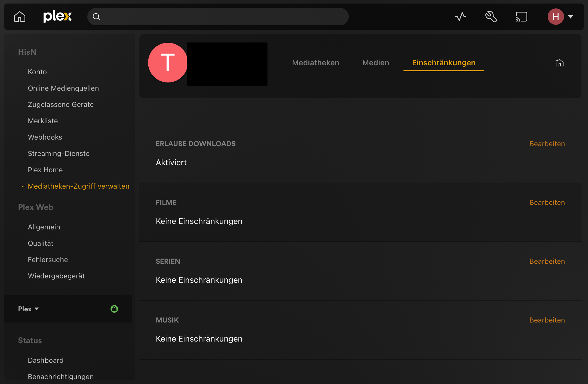The image size is (588, 384).
Task: Switch to the Mediatheken tab
Action: 316,63
